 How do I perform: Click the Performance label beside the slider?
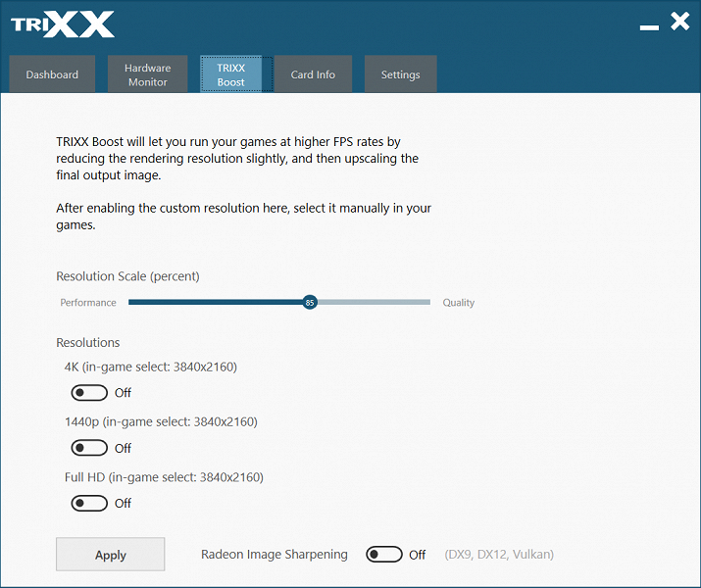click(88, 303)
